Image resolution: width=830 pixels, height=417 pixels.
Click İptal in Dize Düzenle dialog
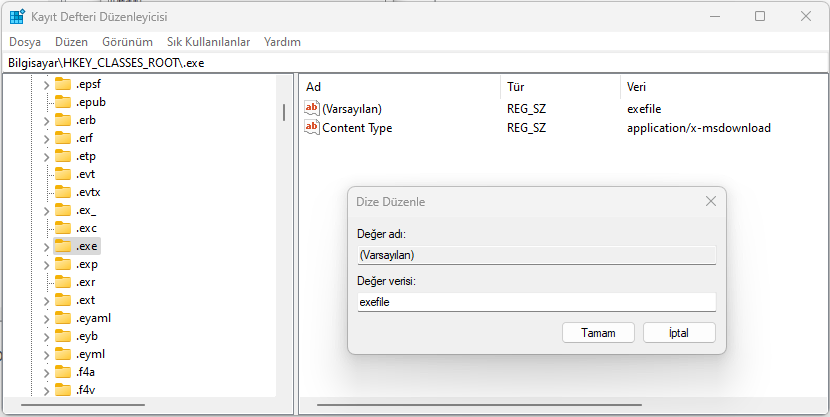click(x=679, y=333)
